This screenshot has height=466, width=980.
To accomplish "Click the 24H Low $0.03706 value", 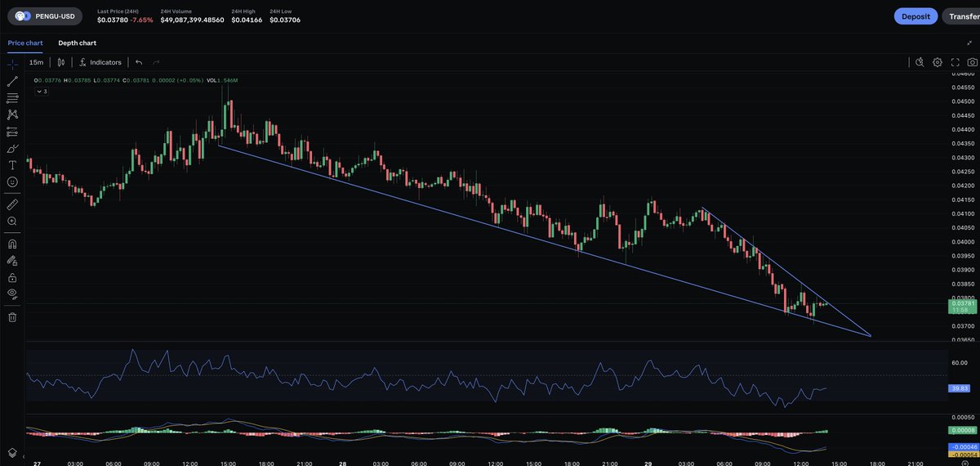I will (285, 20).
